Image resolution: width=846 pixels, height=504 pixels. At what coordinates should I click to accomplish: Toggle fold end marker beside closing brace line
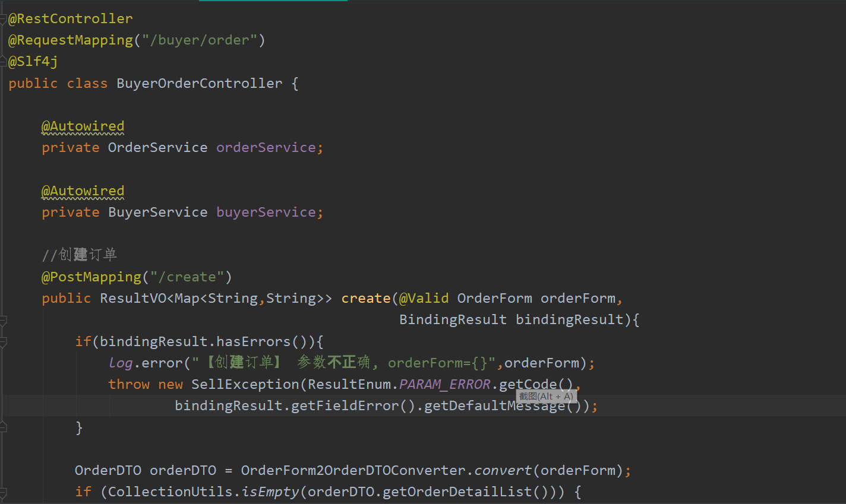(x=3, y=427)
